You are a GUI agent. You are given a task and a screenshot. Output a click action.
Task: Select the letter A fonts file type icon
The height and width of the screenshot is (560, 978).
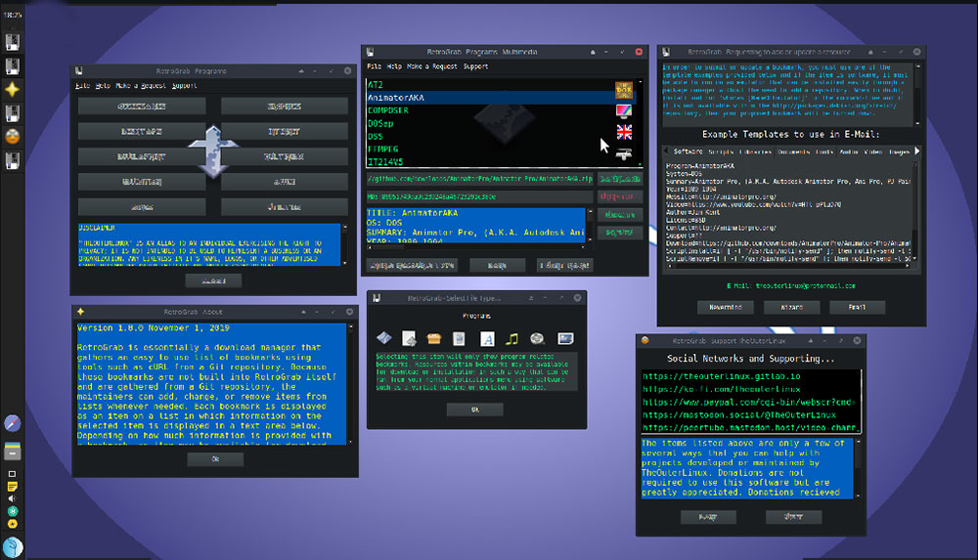click(487, 338)
